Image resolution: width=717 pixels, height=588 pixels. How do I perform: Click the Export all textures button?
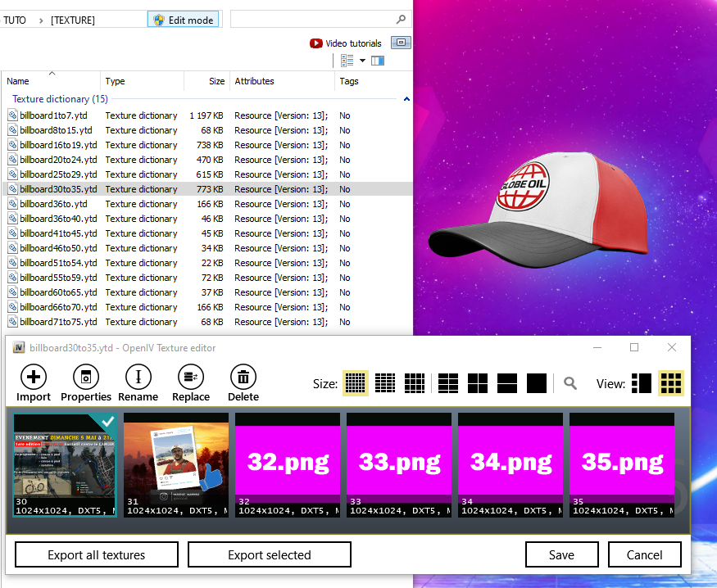(97, 554)
